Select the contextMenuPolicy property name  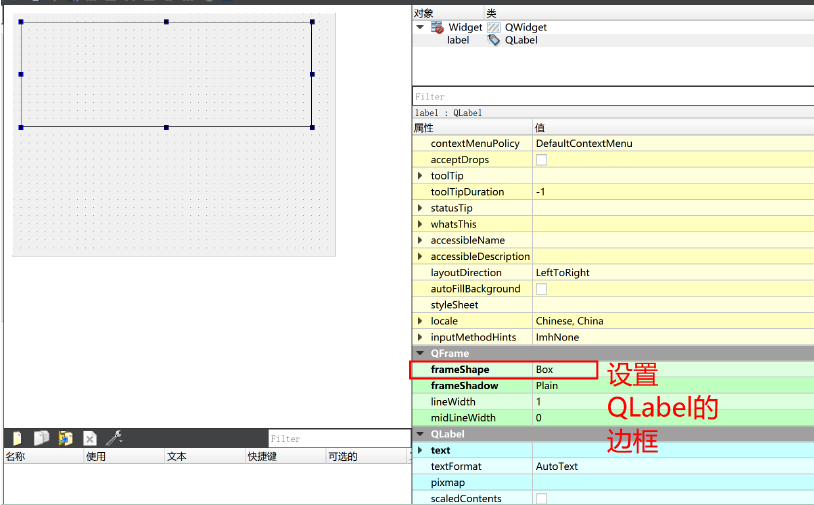475,144
